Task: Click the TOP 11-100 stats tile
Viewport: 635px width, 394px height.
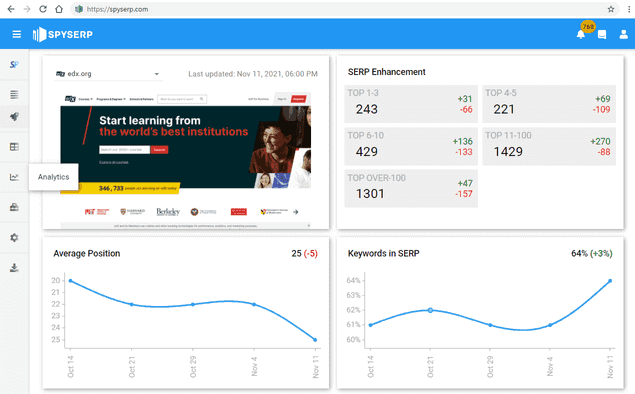Action: coord(549,146)
